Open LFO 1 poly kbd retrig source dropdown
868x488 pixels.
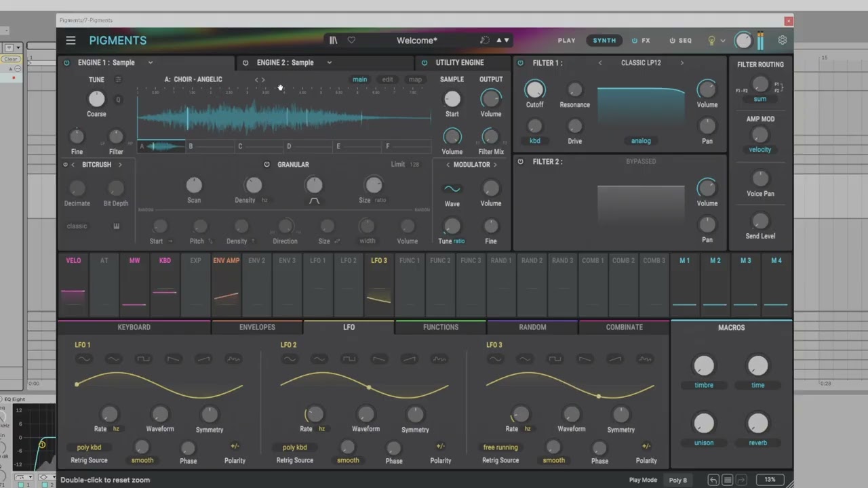pos(89,447)
